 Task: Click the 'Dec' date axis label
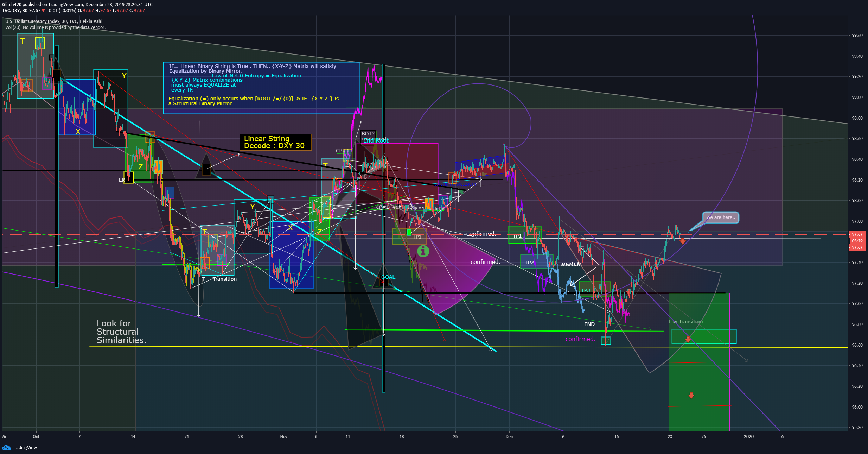[509, 437]
